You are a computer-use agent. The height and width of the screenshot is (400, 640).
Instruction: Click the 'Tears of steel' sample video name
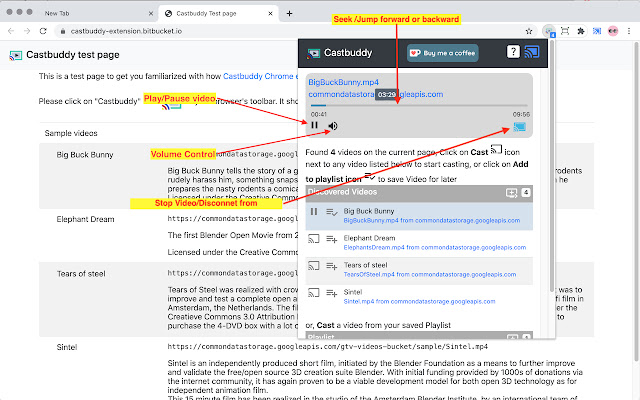pos(81,274)
